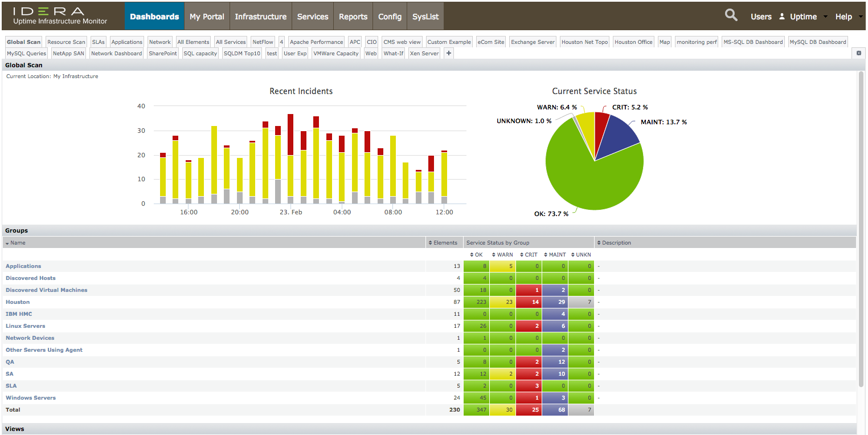Open the search magnifier icon
Image resolution: width=868 pixels, height=435 pixels.
pos(731,16)
